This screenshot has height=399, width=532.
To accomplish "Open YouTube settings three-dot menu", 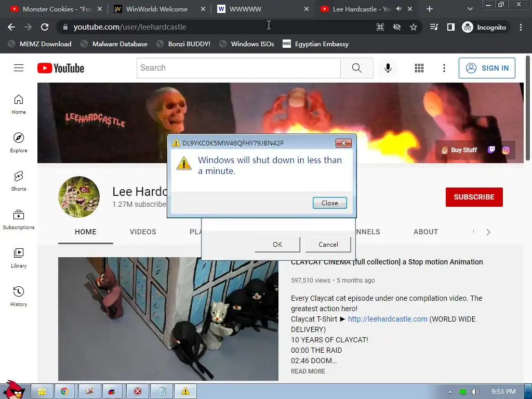I will pos(444,68).
